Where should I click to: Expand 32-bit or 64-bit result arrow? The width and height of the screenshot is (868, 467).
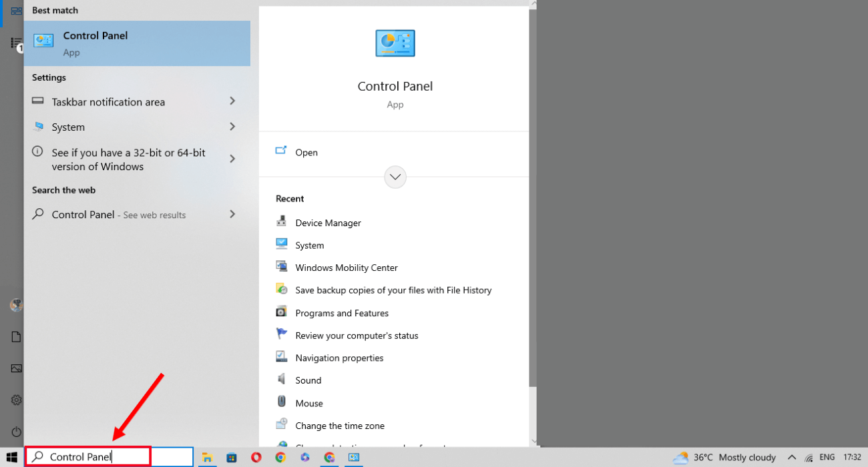pyautogui.click(x=232, y=159)
